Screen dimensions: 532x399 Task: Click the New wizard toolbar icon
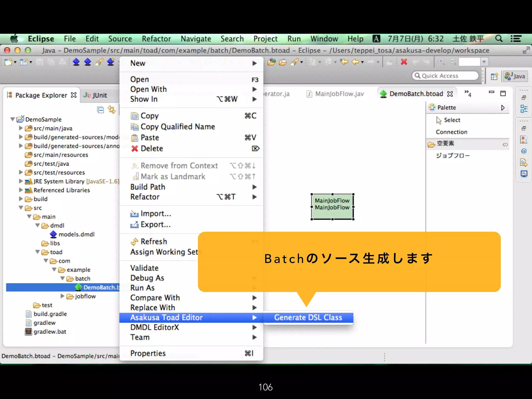[8, 62]
